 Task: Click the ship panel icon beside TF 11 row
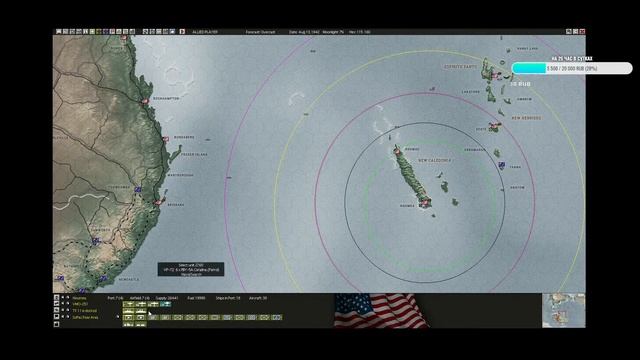click(x=56, y=311)
